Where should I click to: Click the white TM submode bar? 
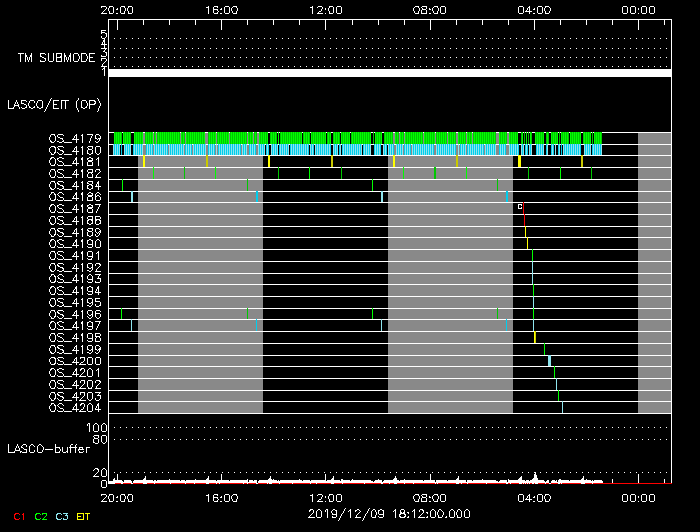(389, 73)
